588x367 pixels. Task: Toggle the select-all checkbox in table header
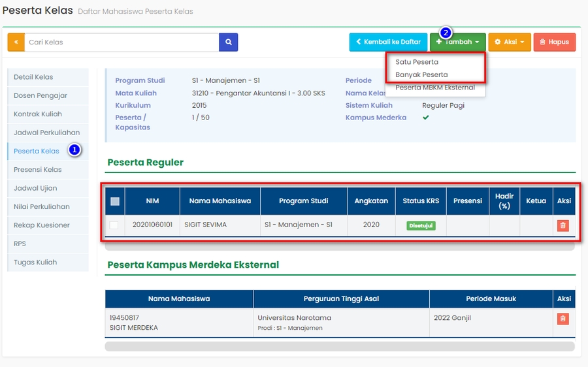point(115,201)
